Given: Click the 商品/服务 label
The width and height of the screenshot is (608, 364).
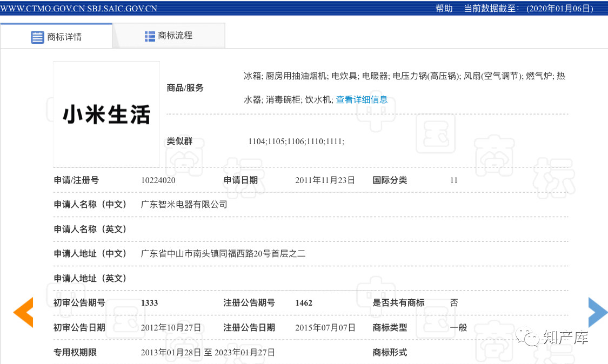Looking at the screenshot, I should coord(185,88).
